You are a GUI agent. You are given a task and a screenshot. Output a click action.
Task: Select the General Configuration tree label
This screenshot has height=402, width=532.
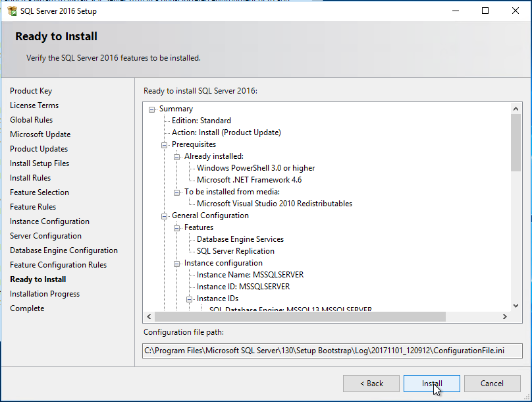click(x=210, y=215)
